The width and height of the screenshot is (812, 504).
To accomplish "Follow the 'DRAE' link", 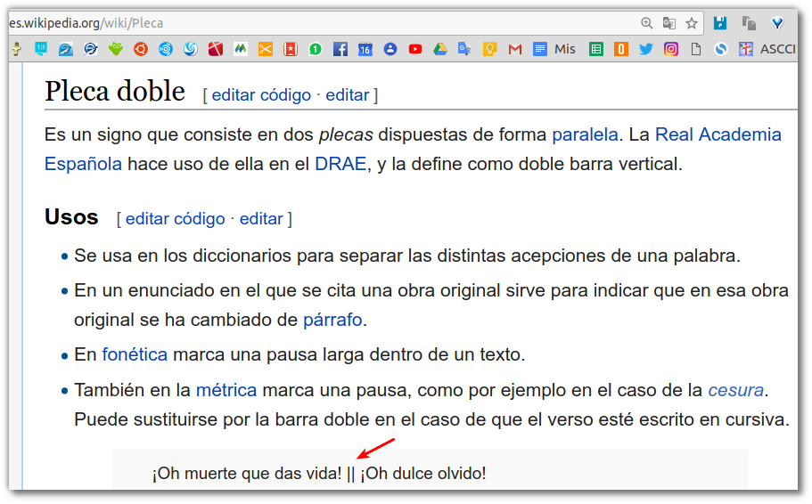I will point(340,164).
